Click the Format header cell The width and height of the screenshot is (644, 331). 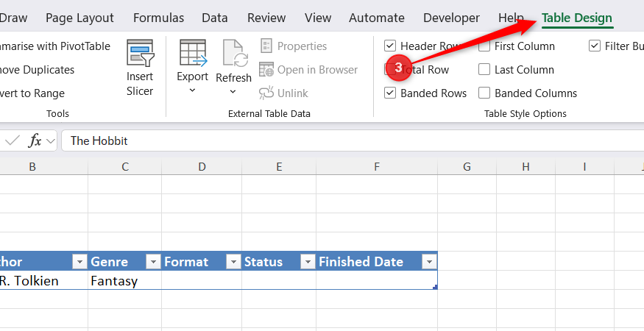(x=202, y=261)
